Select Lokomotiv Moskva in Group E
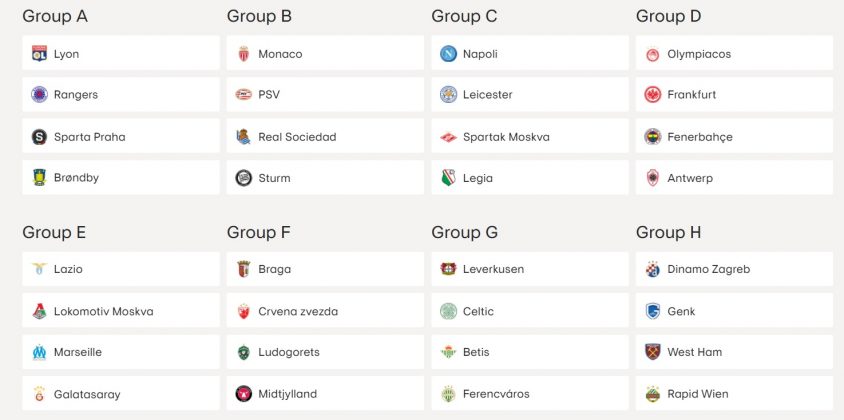 120,311
